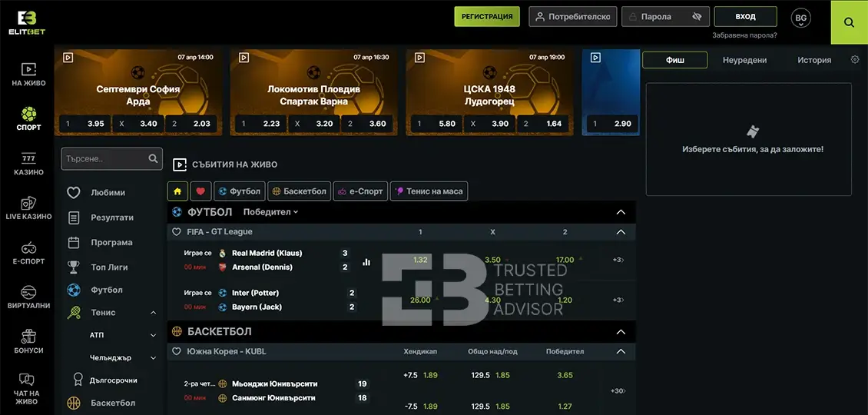Image resolution: width=868 pixels, height=415 pixels.
Task: Show +3 more markets for Real Madrid match
Action: tap(618, 260)
